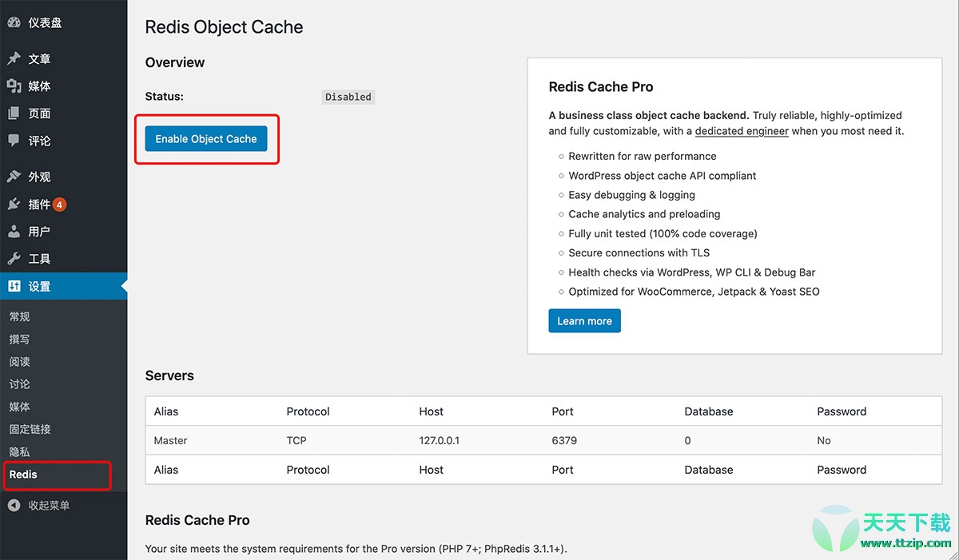Click 'Secure connections with TLS' item
The width and height of the screenshot is (959, 560).
(639, 252)
